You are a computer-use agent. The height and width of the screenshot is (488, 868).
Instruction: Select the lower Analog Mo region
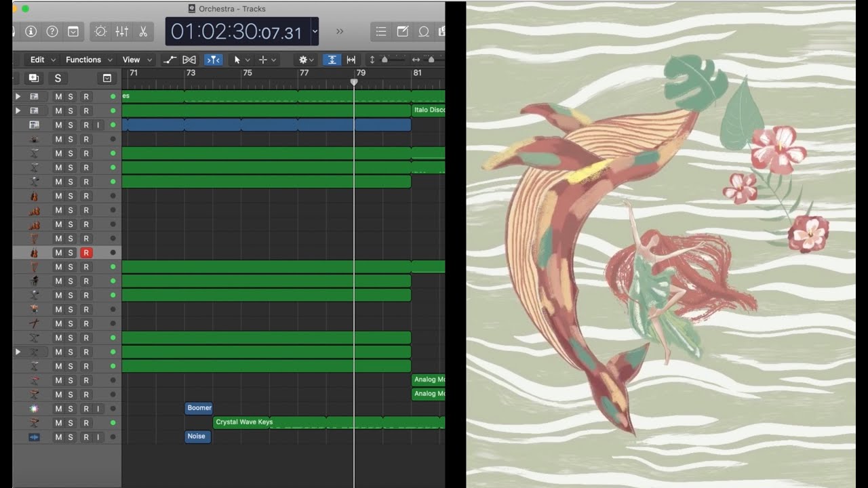point(429,394)
